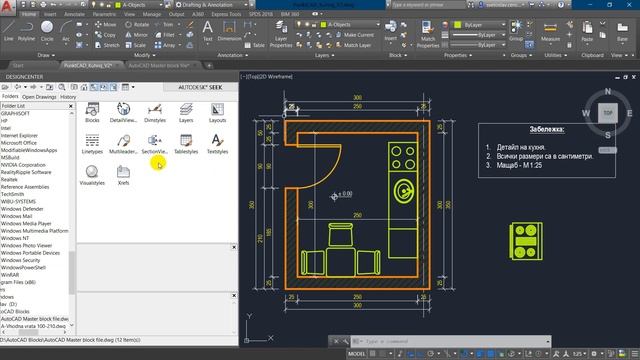Expand the Properties panel dropdown
Screen dimensions: 640x360
click(458, 55)
